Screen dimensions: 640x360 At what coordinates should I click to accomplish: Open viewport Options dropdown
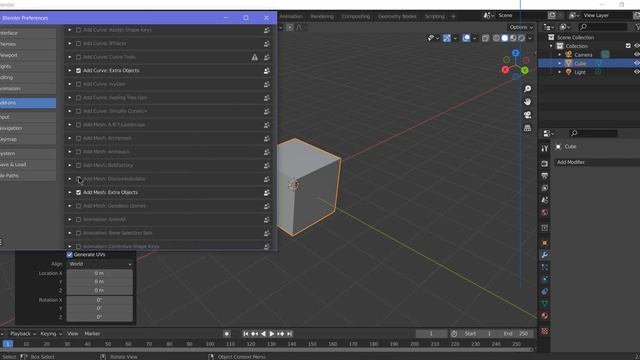click(521, 27)
